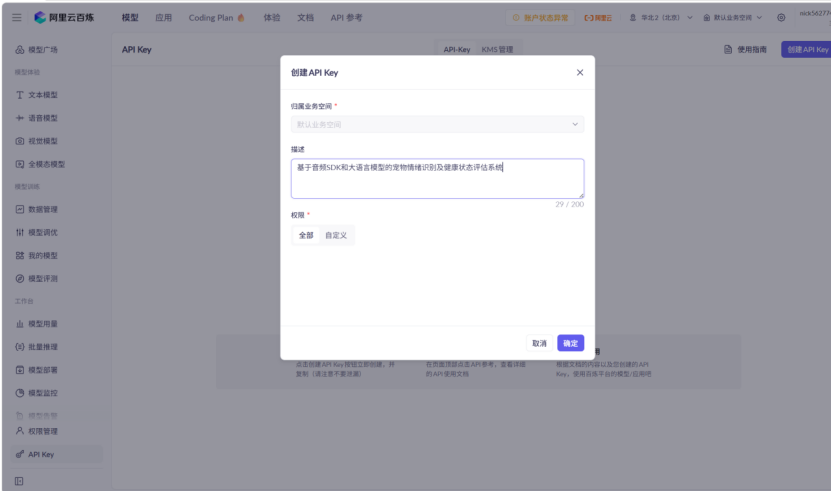This screenshot has height=491, width=831.
Task: Click the Aliyun Bailian logo
Action: click(64, 17)
